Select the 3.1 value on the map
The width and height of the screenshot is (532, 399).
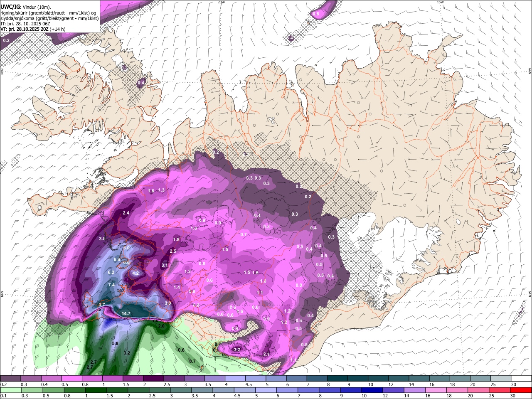tap(165, 265)
